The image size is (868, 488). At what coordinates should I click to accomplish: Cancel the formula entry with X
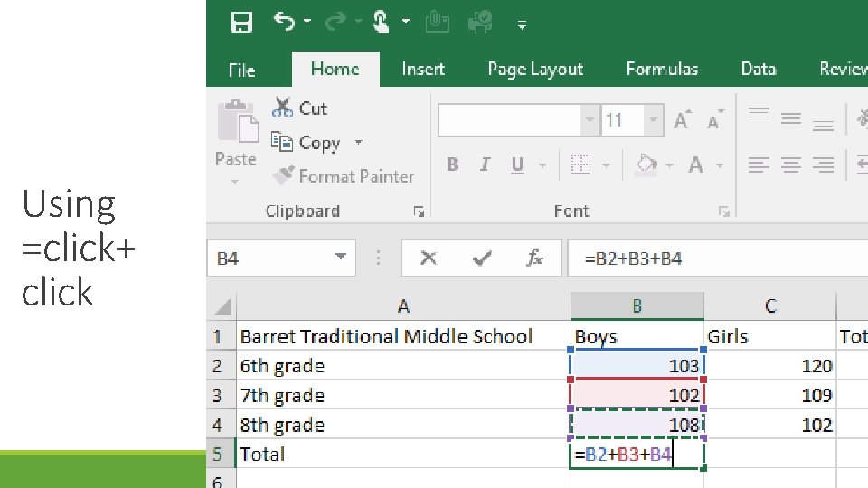click(428, 258)
